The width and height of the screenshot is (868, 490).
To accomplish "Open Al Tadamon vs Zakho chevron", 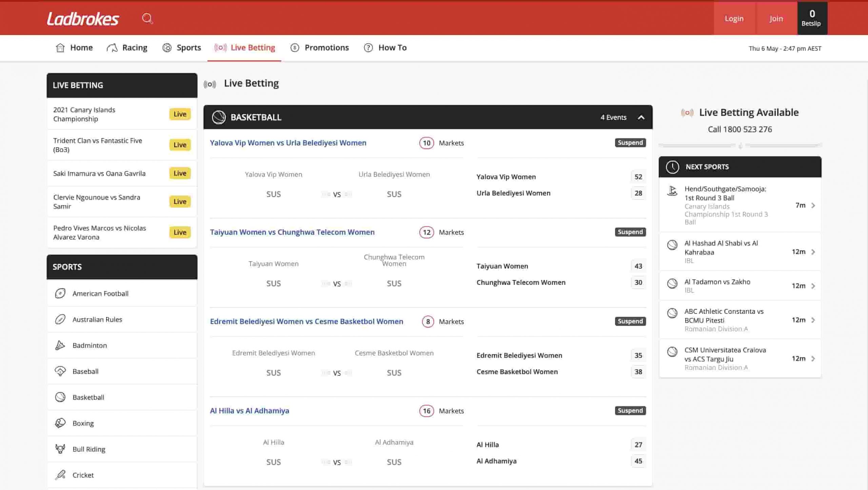I will click(813, 286).
